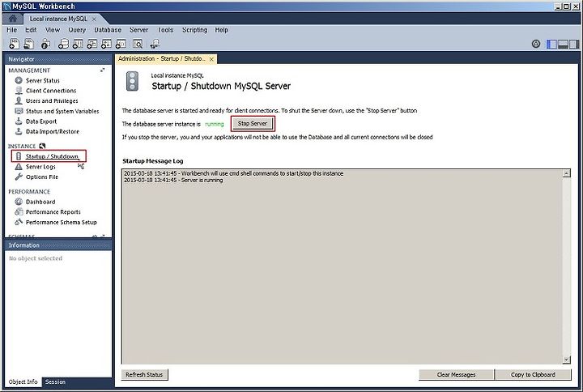The image size is (583, 392).
Task: Switch to the Local instance MySQL tab
Action: click(58, 19)
